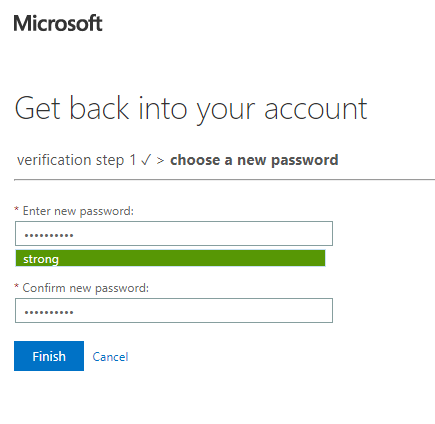Cancel the password reset
This screenshot has height=424, width=435.
[110, 357]
